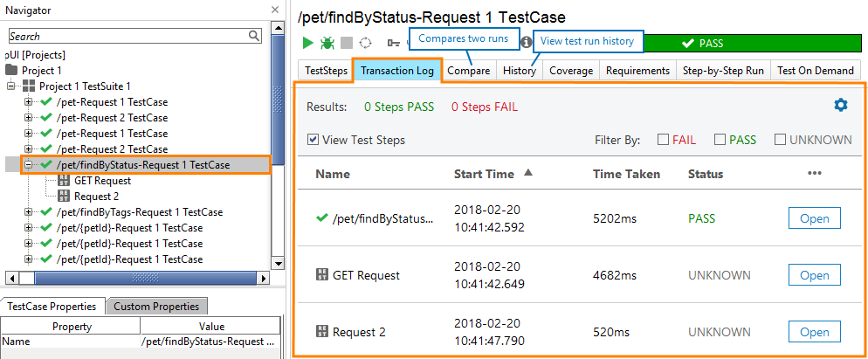Enable the PASS filter checkbox
This screenshot has height=359, width=868.
point(720,140)
